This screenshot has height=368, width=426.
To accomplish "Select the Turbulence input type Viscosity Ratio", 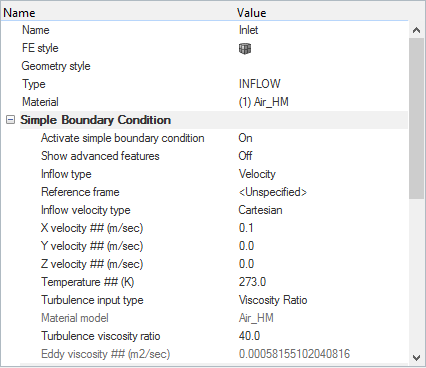I will tap(273, 300).
